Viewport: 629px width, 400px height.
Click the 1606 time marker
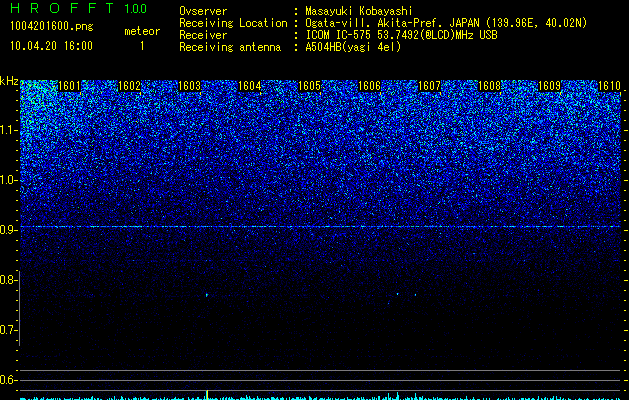369,86
